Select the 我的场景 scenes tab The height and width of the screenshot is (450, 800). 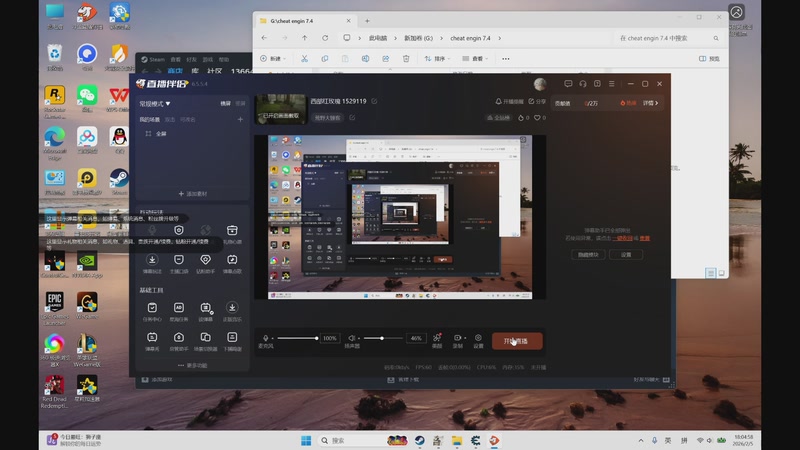coord(149,119)
